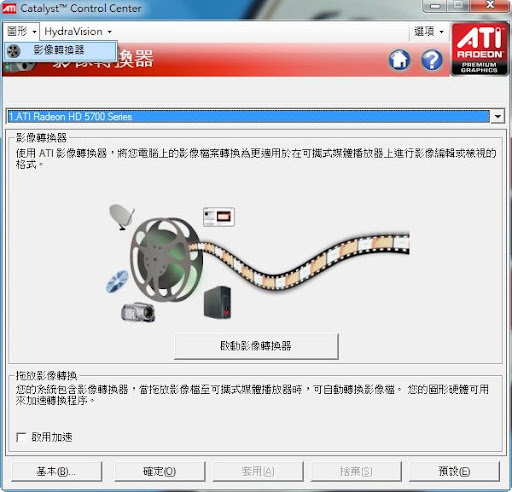Expand the ATI Radeon HD 5700 Series dropdown arrow
The image size is (512, 492).
pyautogui.click(x=498, y=116)
